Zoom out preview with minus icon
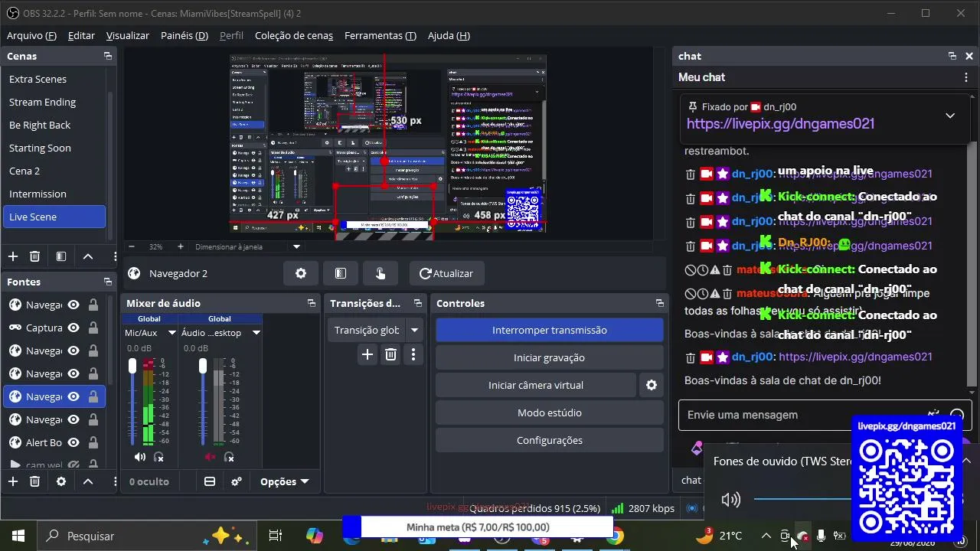 click(x=132, y=246)
